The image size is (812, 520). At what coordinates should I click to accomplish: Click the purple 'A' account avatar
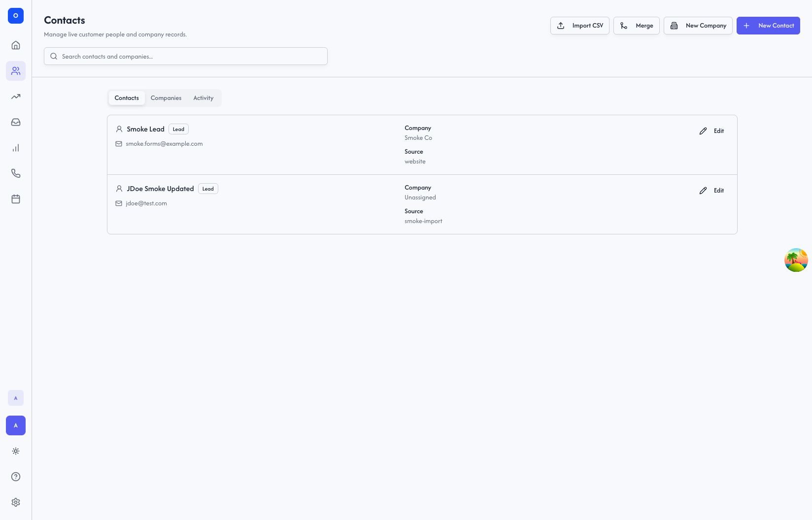point(16,425)
